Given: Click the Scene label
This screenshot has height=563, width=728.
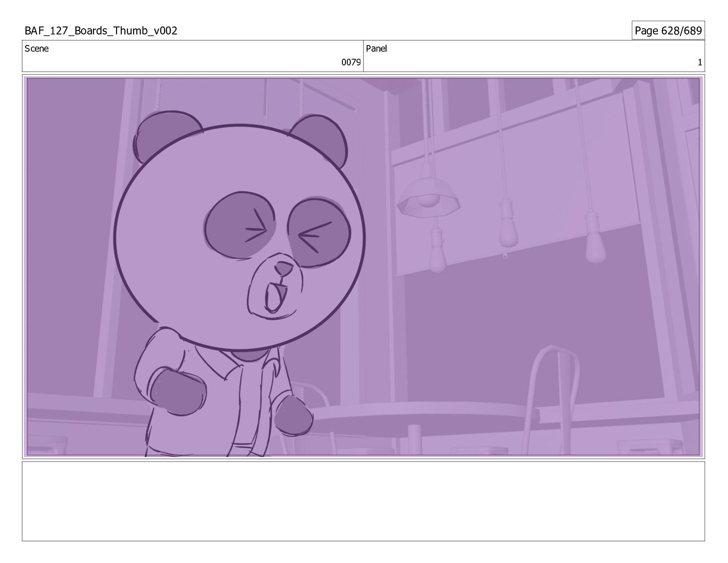Looking at the screenshot, I should [37, 49].
